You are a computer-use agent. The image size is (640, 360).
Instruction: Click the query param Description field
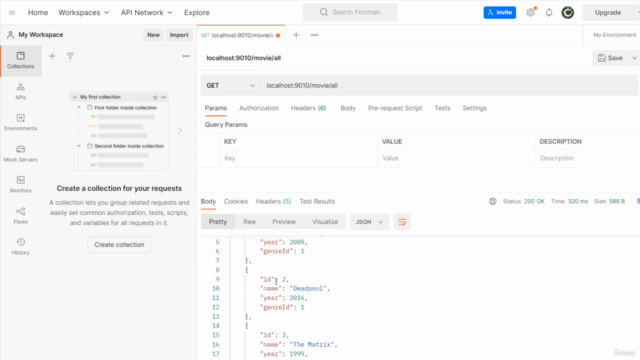588,158
